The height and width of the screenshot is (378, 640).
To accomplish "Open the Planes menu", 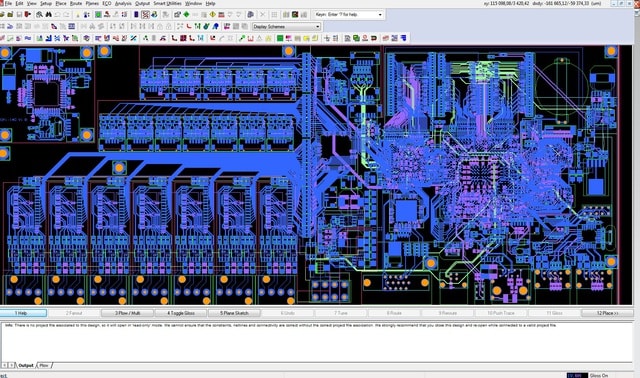I will pos(92,3).
